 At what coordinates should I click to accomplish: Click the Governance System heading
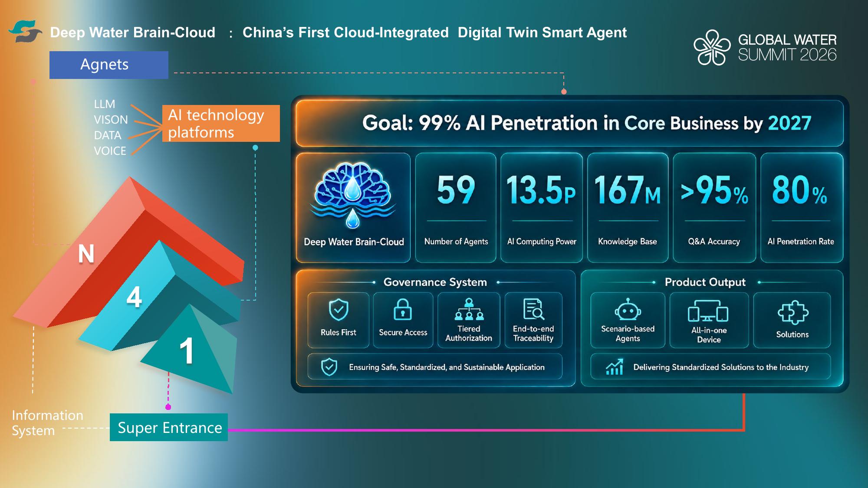pos(435,282)
